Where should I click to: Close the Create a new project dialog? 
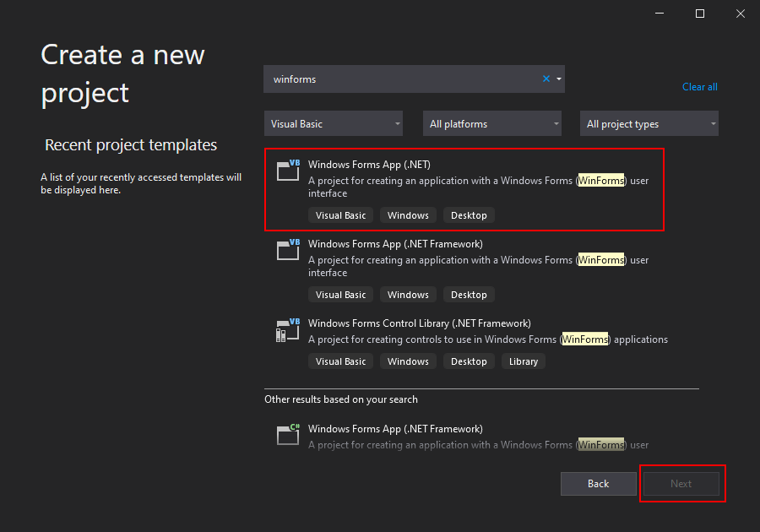tap(740, 14)
